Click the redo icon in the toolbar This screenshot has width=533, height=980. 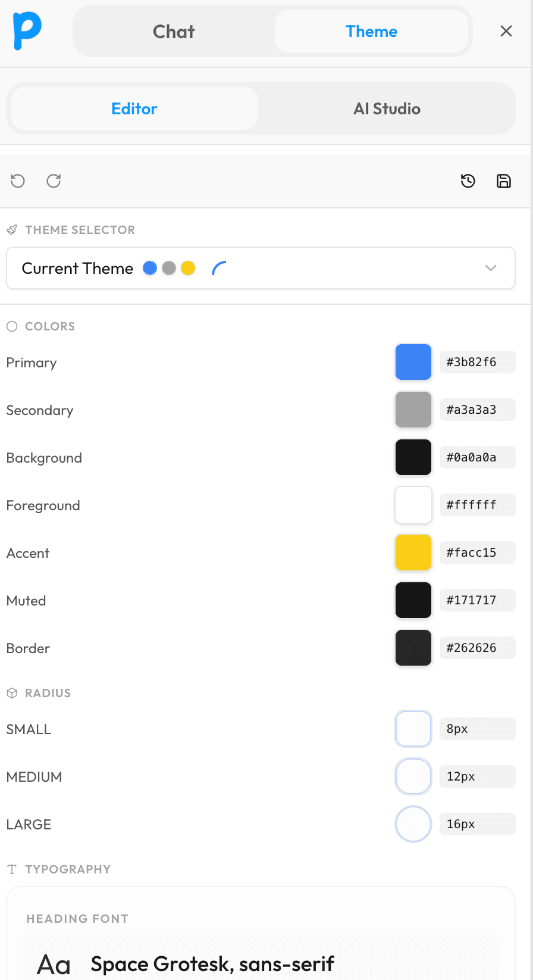coord(53,180)
